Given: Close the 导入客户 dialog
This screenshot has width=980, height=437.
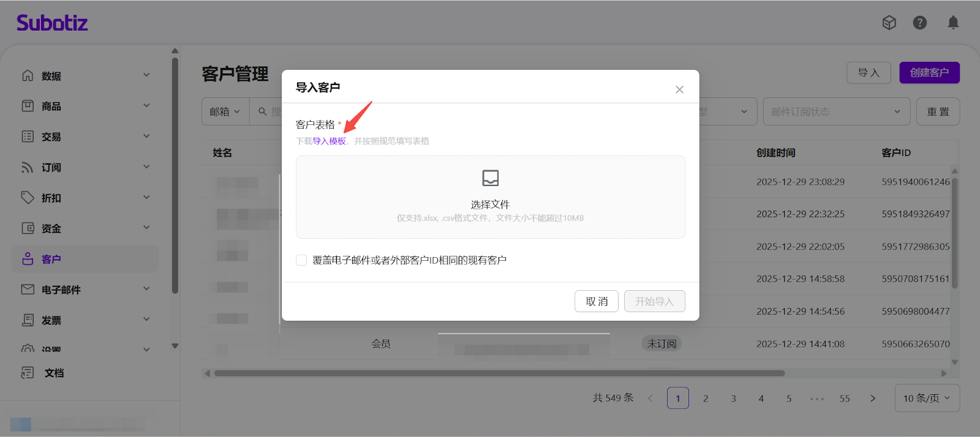Looking at the screenshot, I should [x=679, y=89].
